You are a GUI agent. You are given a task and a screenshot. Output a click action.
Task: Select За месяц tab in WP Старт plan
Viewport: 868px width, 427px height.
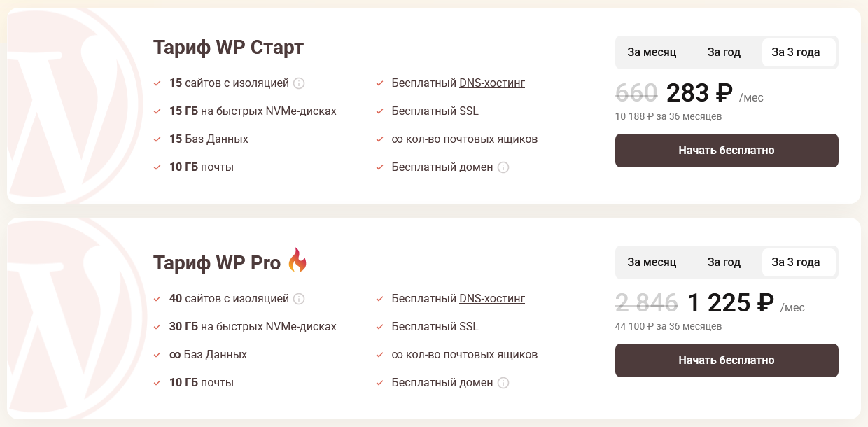pos(652,52)
